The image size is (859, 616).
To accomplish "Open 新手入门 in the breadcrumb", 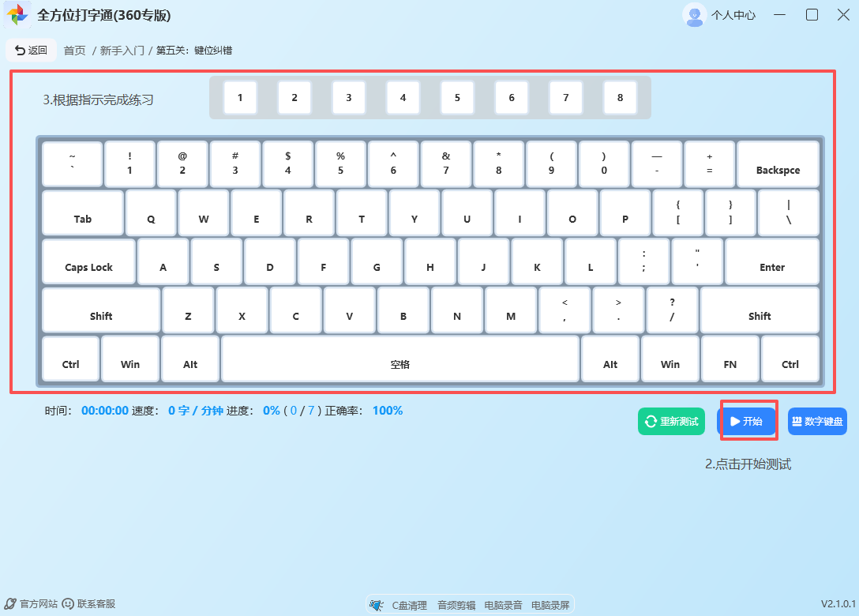I will 122,51.
